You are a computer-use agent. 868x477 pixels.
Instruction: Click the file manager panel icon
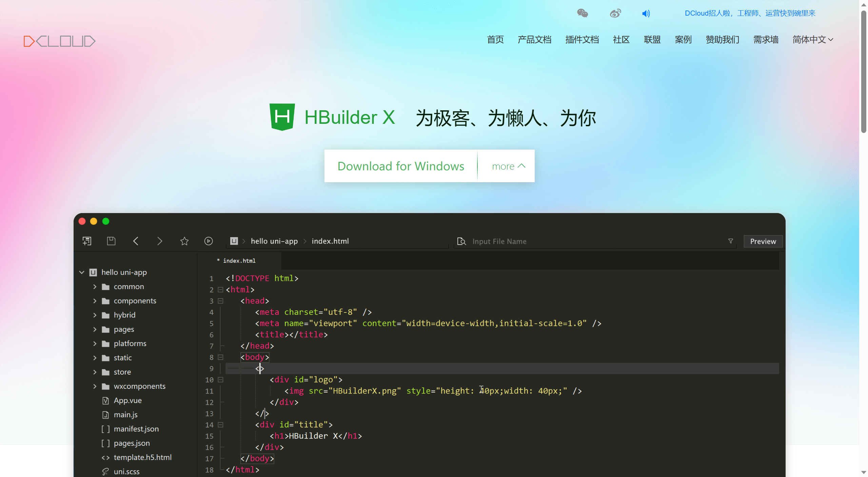point(86,241)
